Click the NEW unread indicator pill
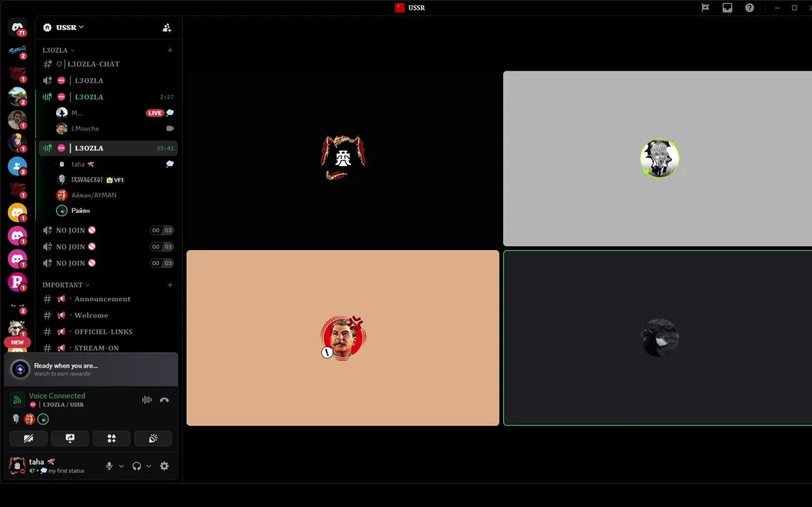 [17, 342]
